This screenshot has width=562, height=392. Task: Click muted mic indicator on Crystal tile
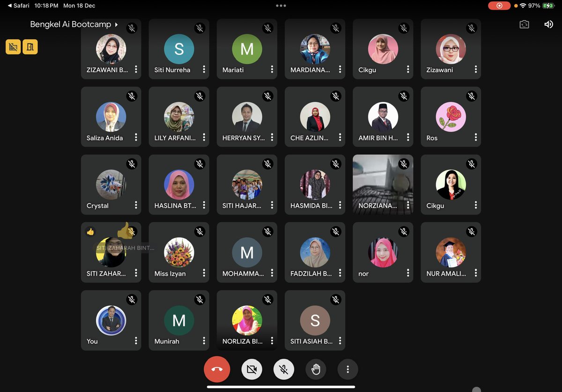[x=132, y=164]
